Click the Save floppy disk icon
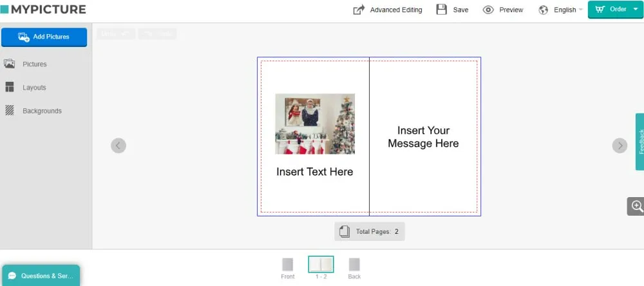This screenshot has width=644, height=286. pos(442,10)
